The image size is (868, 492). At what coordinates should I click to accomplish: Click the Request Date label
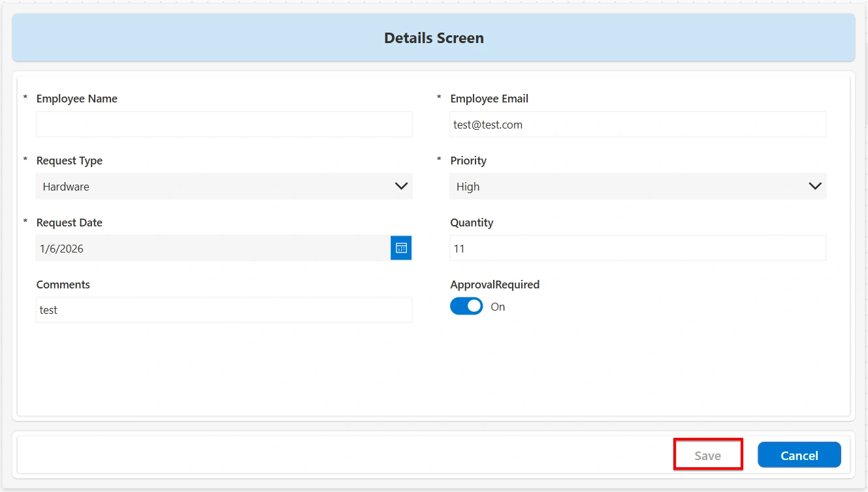pos(69,223)
